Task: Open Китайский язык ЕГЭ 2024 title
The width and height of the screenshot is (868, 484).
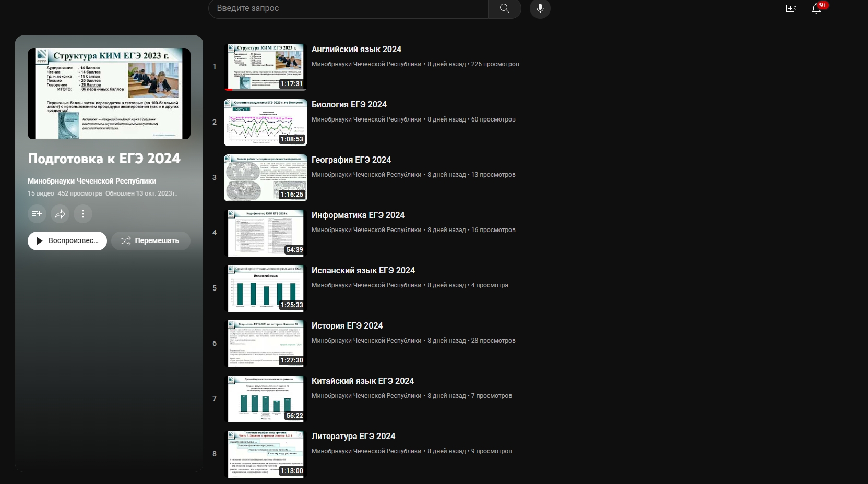Action: [x=362, y=381]
